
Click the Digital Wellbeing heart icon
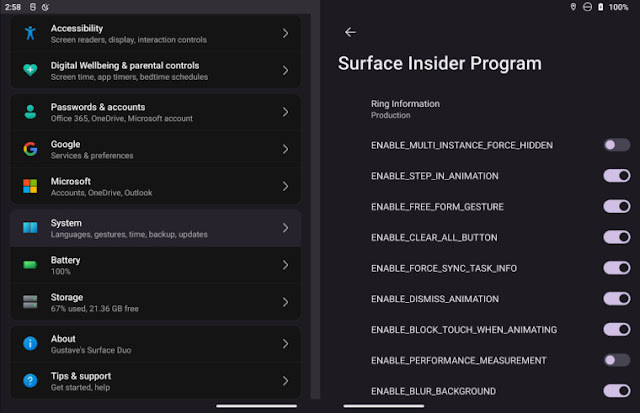coord(30,70)
